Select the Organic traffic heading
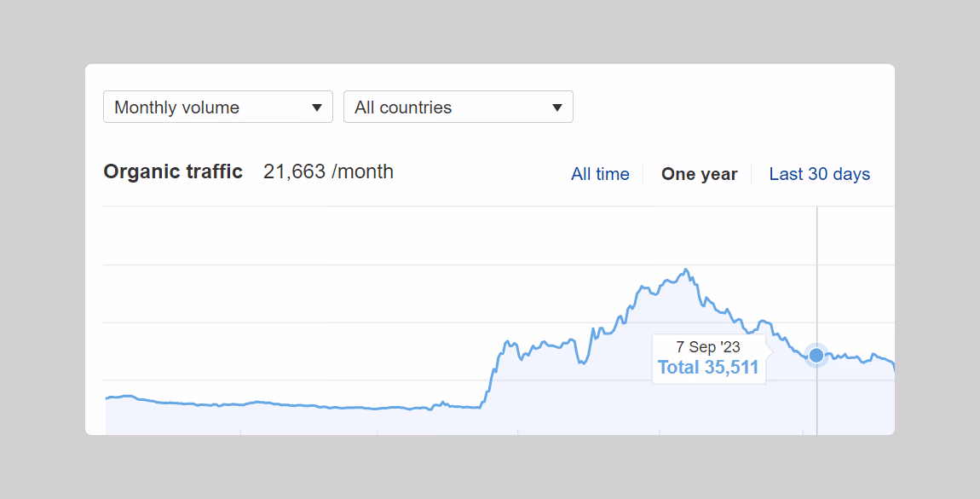 coord(173,171)
